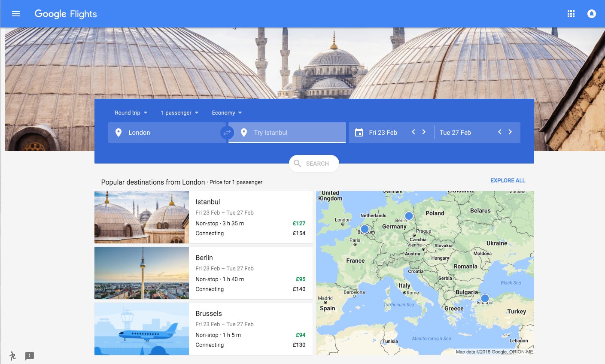Select the Berlin destination title
Image resolution: width=605 pixels, height=364 pixels.
point(204,258)
